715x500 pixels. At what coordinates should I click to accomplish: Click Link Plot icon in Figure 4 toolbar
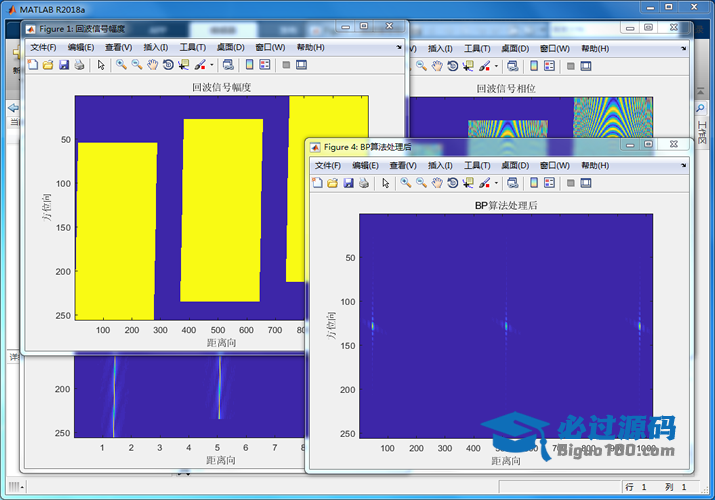[512, 183]
